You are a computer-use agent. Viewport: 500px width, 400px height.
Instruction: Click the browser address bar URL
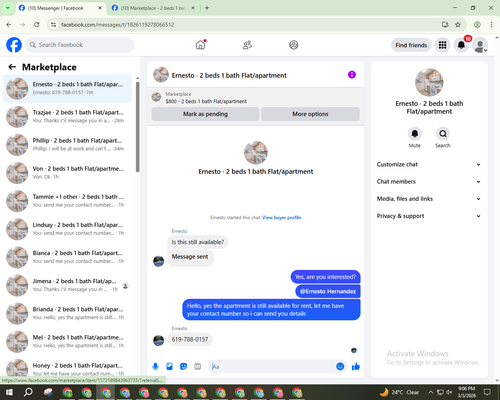coord(117,25)
